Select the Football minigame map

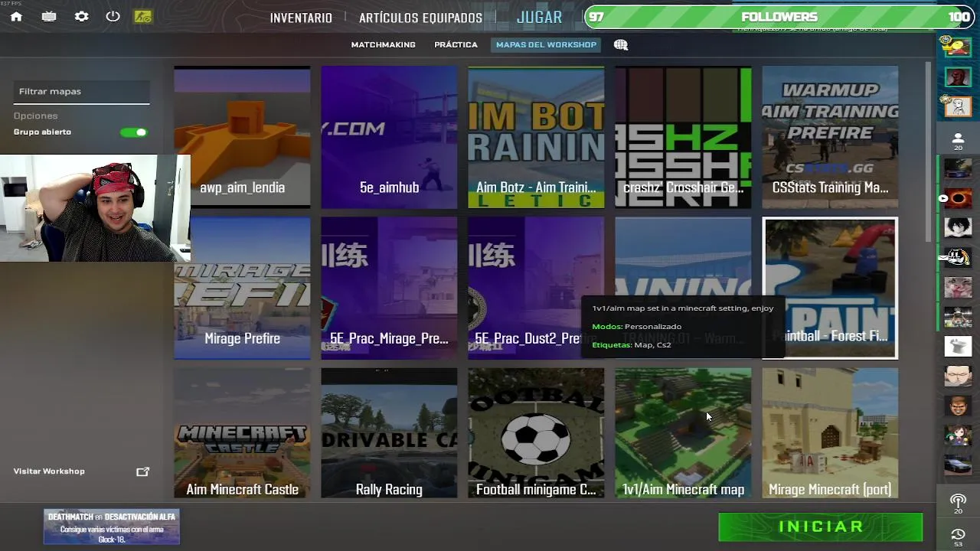[536, 433]
